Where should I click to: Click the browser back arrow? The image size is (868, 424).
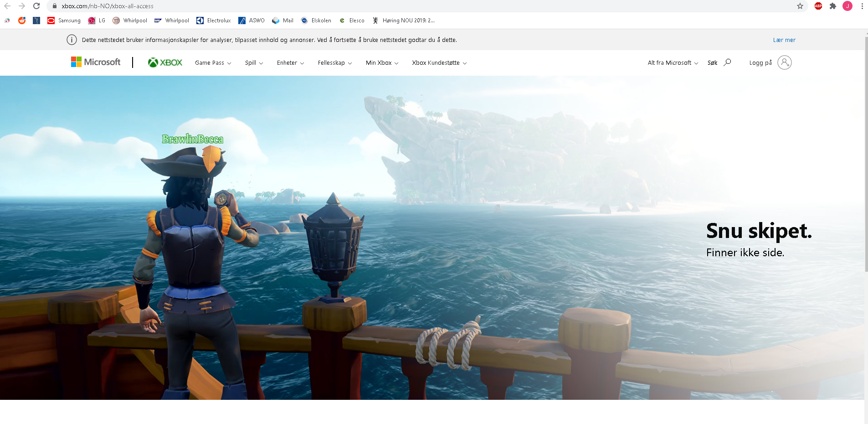[x=7, y=6]
